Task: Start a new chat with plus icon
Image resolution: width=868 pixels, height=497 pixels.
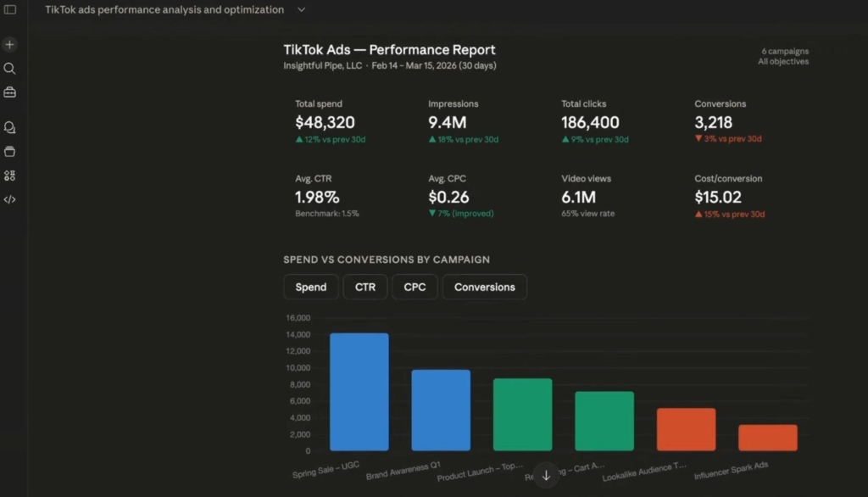Action: (x=9, y=44)
